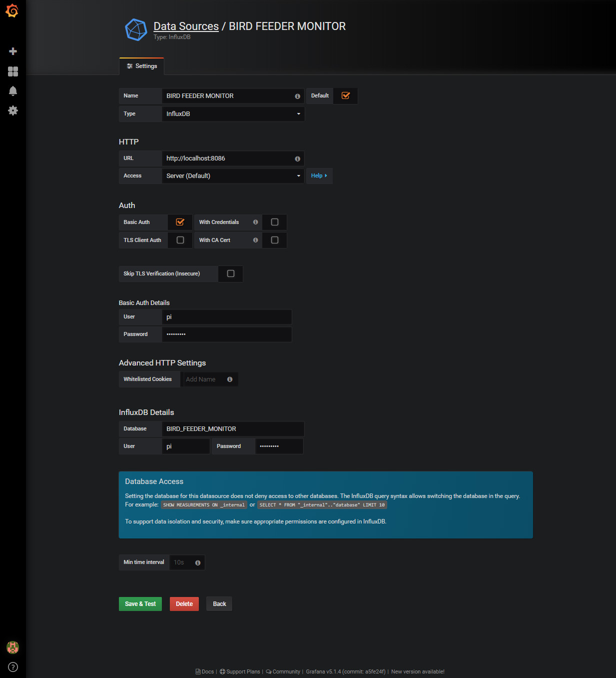Expand the Help section next to Access
Screen dimensions: 616x678
pyautogui.click(x=319, y=175)
